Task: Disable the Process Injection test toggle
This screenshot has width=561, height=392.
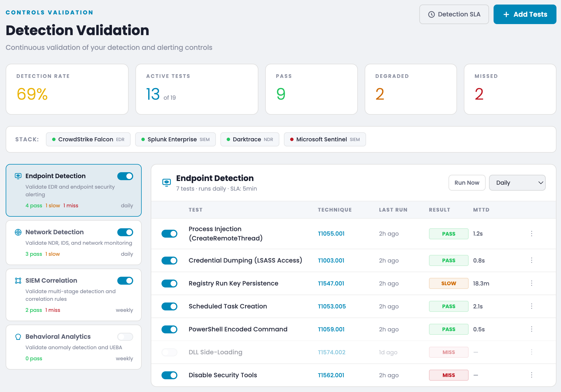Action: coord(169,234)
